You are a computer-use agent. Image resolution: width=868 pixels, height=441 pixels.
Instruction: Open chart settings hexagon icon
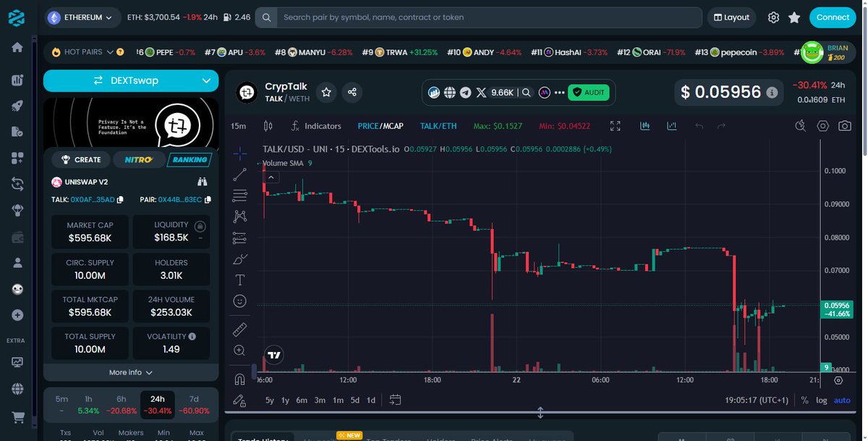pos(822,126)
